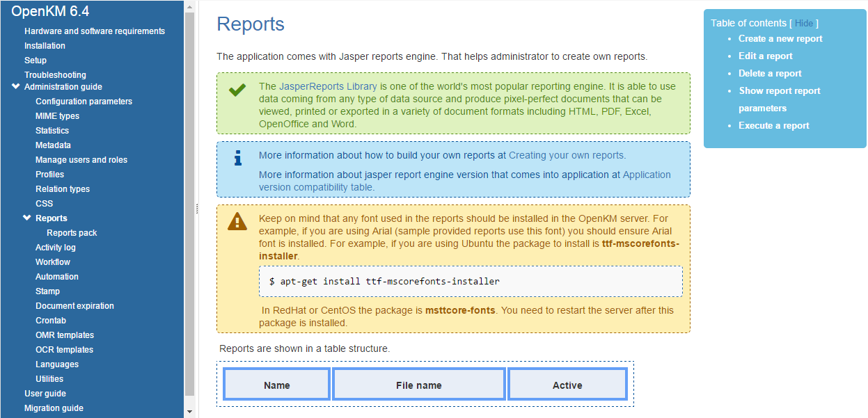Select Reports pack in the sidebar

72,233
